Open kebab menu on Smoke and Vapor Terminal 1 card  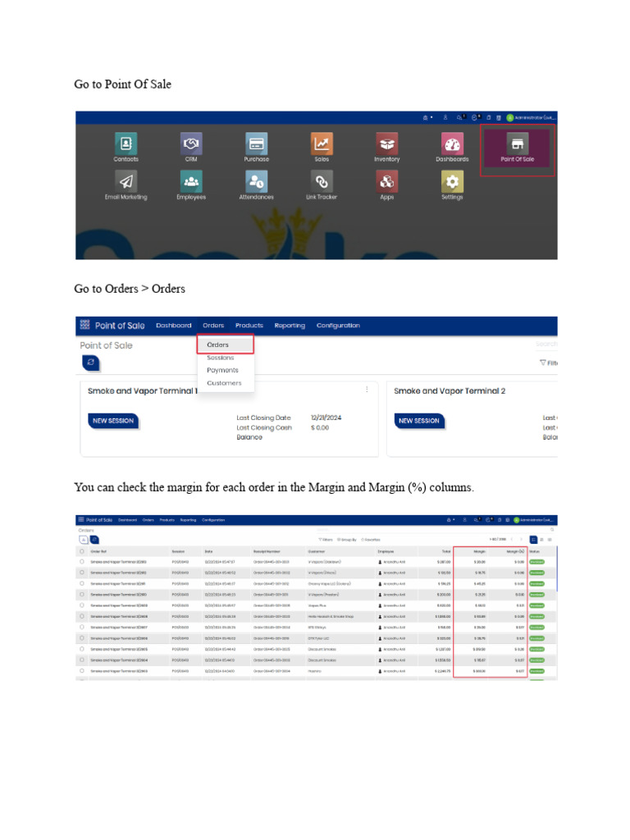pyautogui.click(x=367, y=390)
